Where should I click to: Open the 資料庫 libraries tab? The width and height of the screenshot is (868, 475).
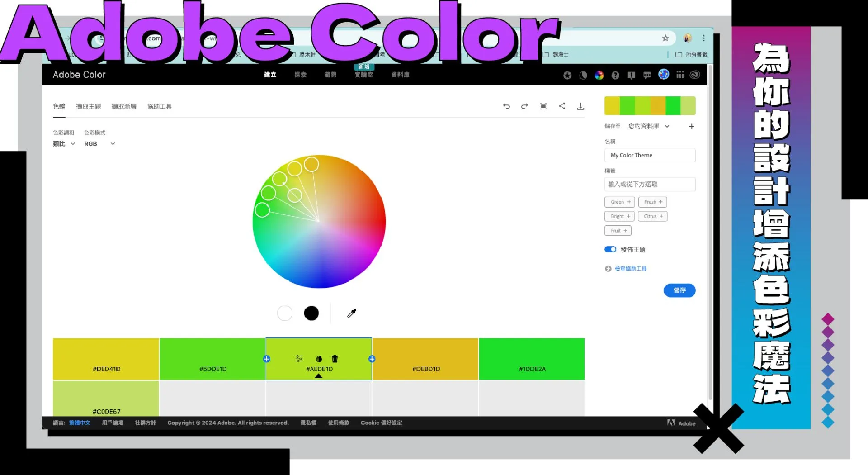point(400,75)
